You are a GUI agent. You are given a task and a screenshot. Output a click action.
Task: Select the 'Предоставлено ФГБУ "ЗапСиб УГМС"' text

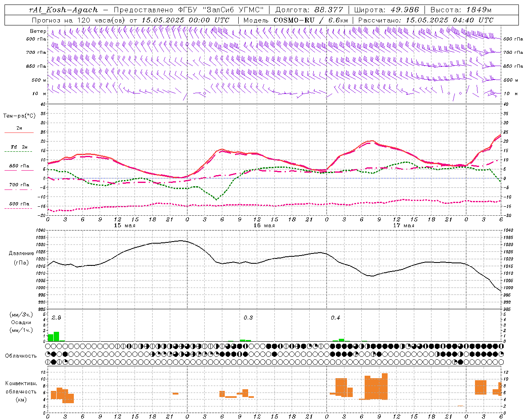point(188,10)
